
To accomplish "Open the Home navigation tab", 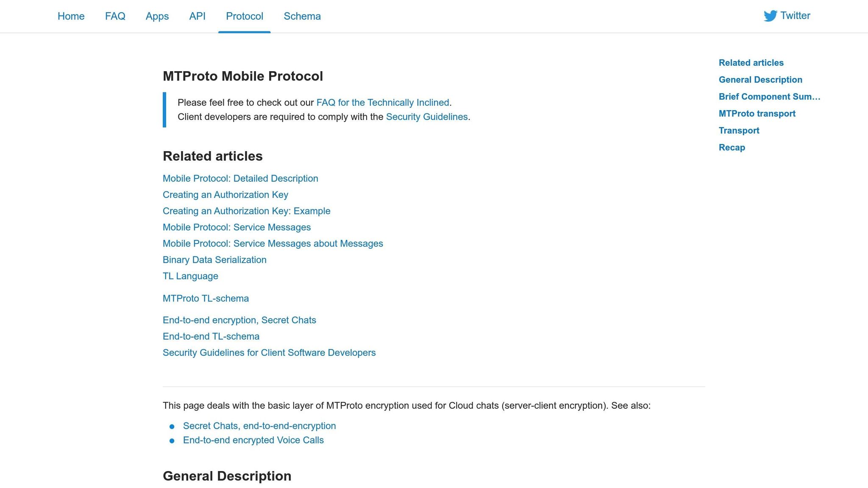I will (71, 16).
